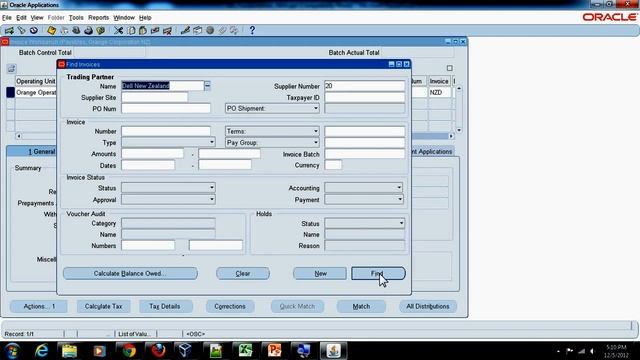Open the Edit menu
640x360 pixels.
coord(21,18)
